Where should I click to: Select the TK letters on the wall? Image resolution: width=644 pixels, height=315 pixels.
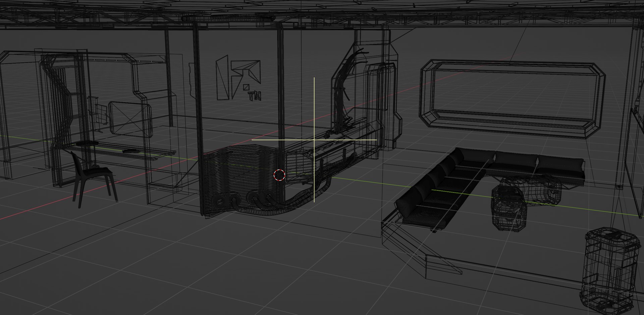[255, 96]
